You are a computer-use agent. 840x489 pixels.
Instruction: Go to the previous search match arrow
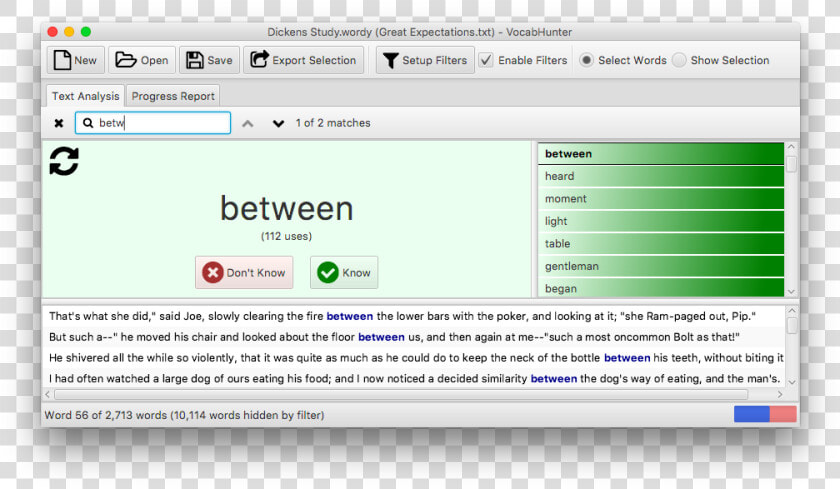[x=248, y=124]
